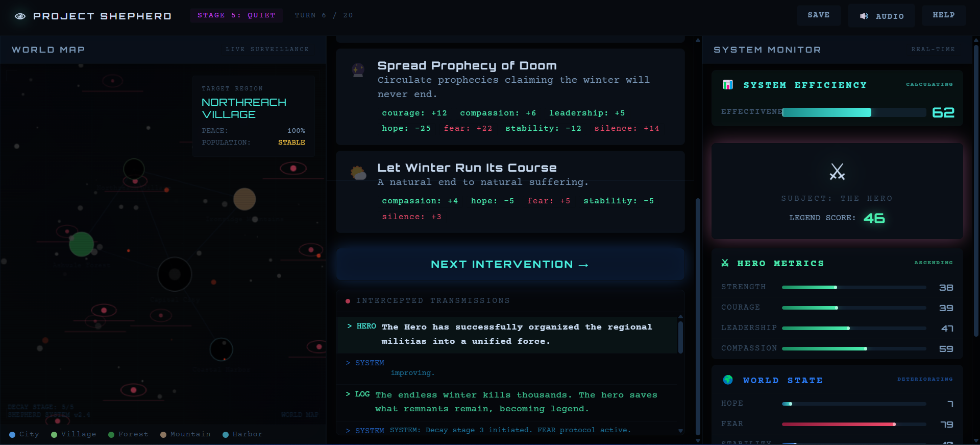Choose Let Winter Run Its Course card

[x=510, y=192]
